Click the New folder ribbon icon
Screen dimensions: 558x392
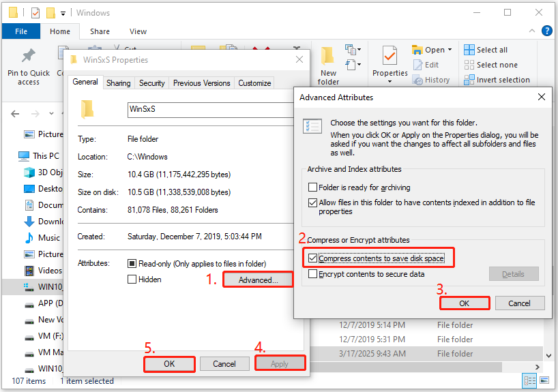[328, 58]
